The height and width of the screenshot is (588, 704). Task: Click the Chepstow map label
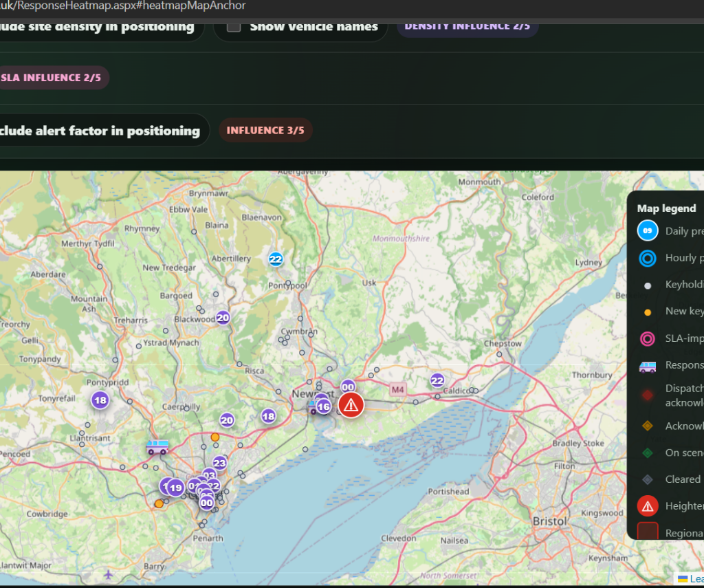(503, 344)
